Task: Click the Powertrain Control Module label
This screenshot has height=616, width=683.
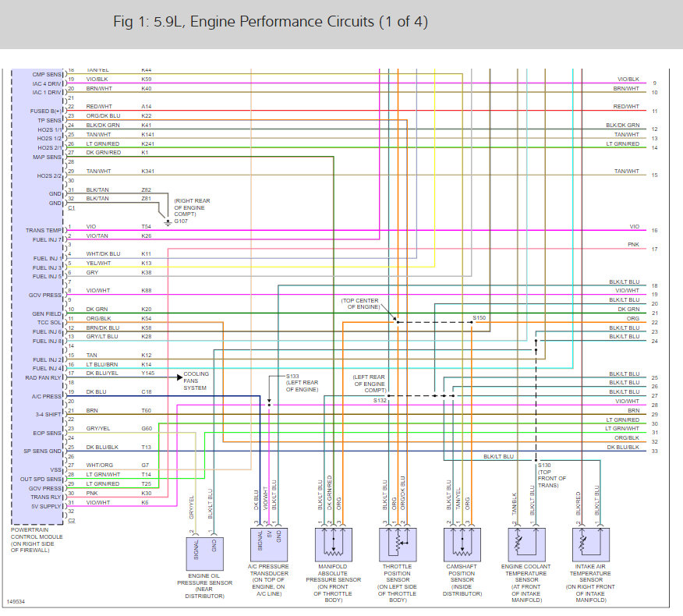Action: [x=37, y=540]
